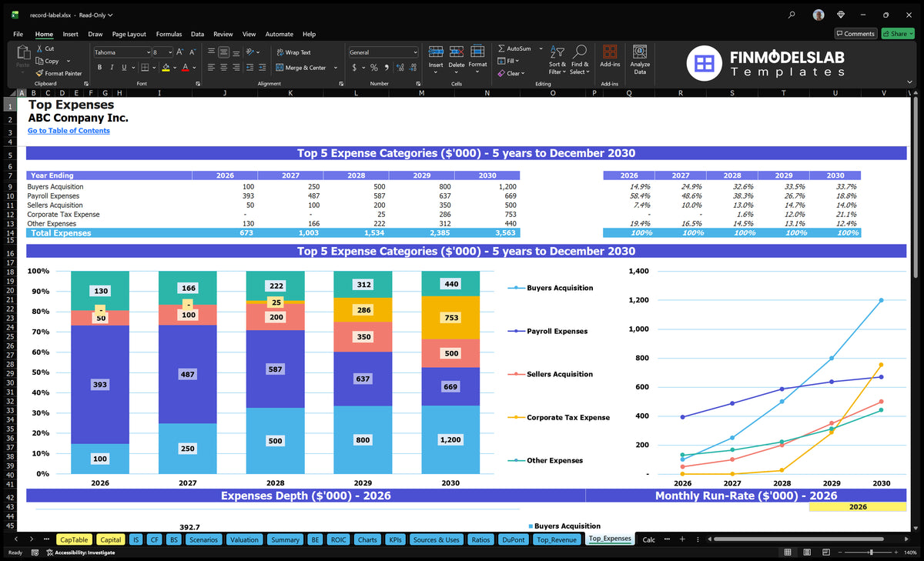
Task: Open the Tahoma font name dropdown
Action: coord(148,52)
